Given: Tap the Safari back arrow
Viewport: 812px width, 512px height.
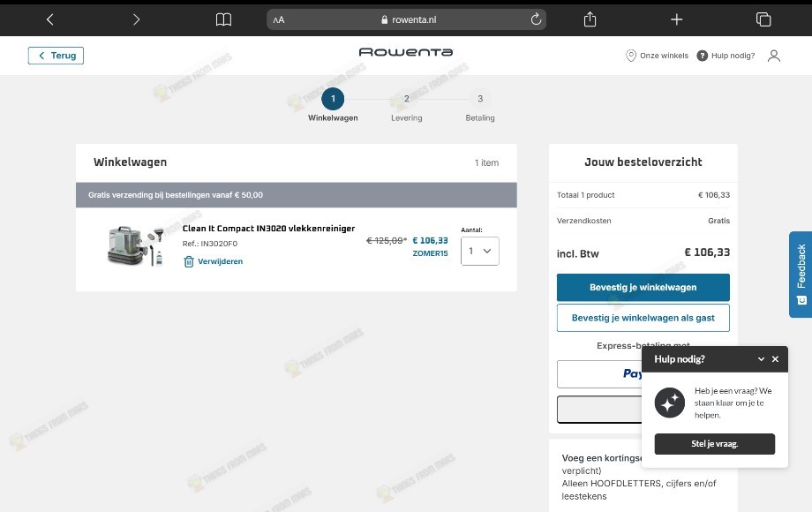Looking at the screenshot, I should [50, 19].
